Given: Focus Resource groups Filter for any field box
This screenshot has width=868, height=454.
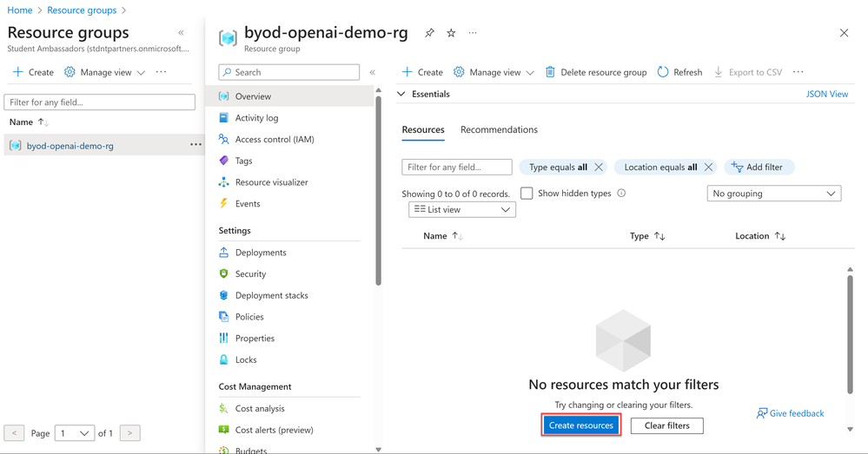Looking at the screenshot, I should (100, 102).
